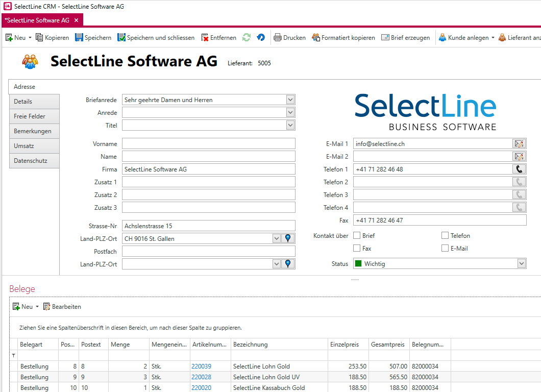
Task: Click the Neu toolbar icon
Action: (9, 37)
